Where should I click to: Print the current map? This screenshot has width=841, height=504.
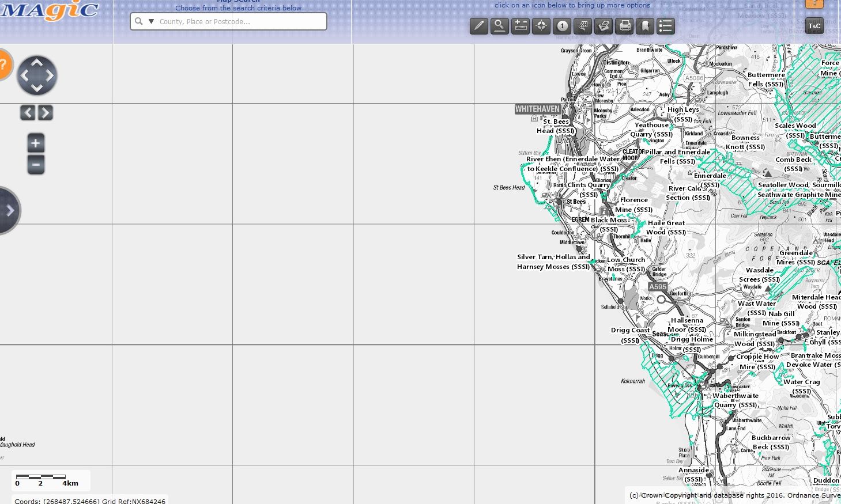coord(624,26)
